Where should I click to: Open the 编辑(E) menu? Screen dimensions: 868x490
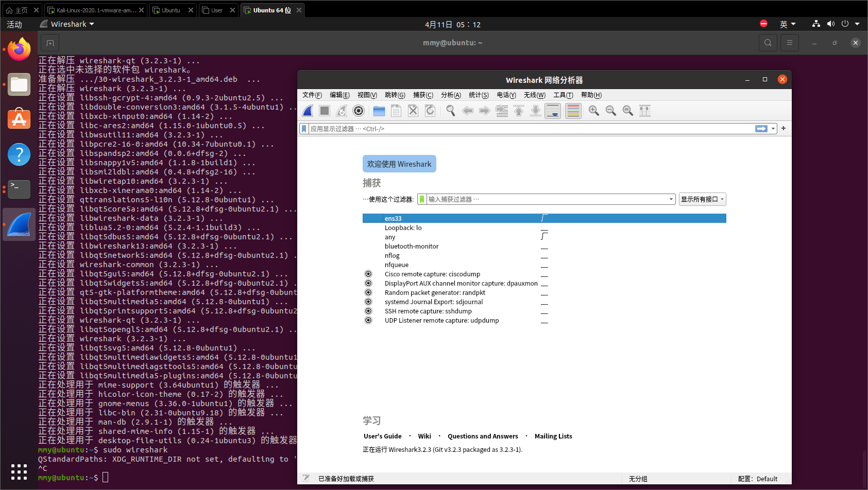[x=339, y=95]
